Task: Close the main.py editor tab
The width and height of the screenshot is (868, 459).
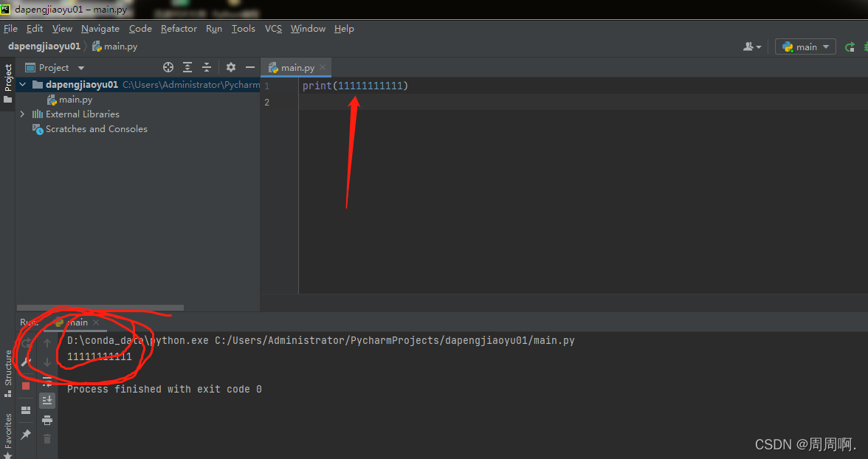Action: tap(323, 68)
